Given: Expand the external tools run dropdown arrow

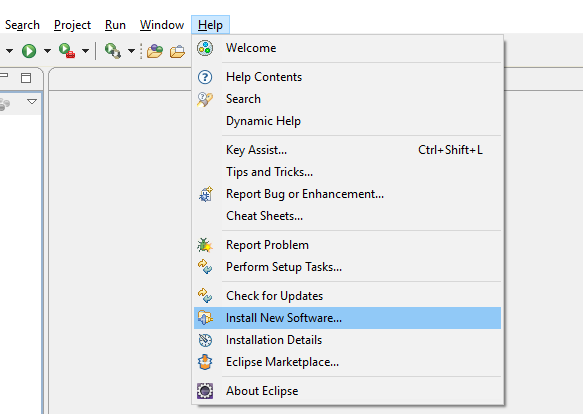Looking at the screenshot, I should pyautogui.click(x=85, y=51).
